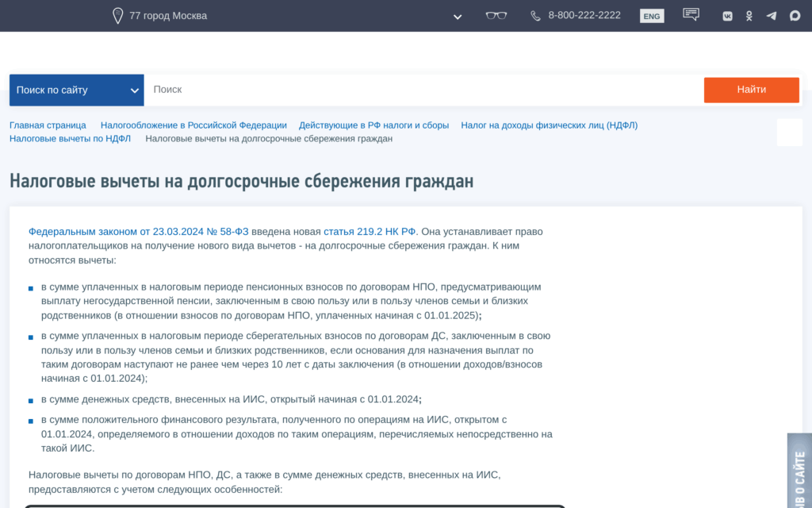Open Действующие в РФ налоги и сборы
Viewport: 812px width, 508px height.
373,125
